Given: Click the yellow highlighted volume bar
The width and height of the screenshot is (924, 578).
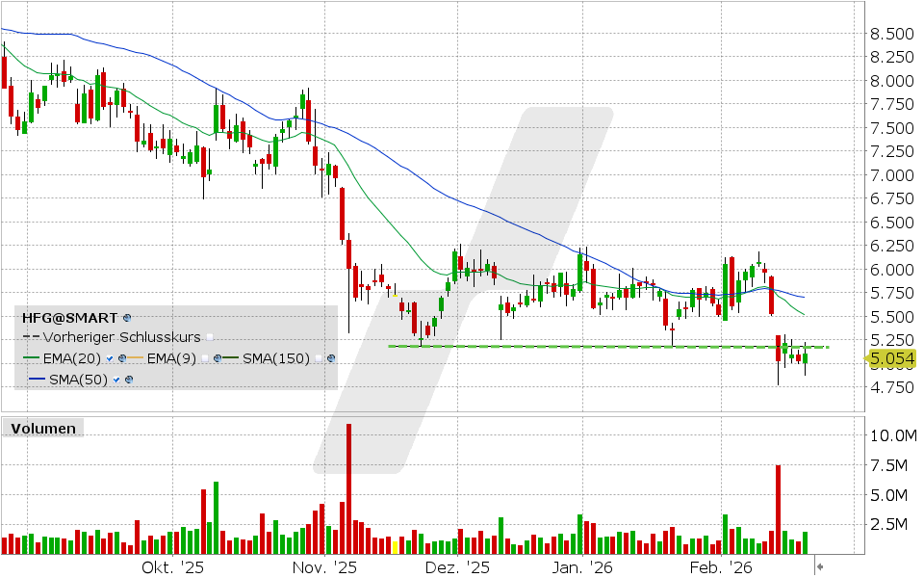Looking at the screenshot, I should 396,546.
